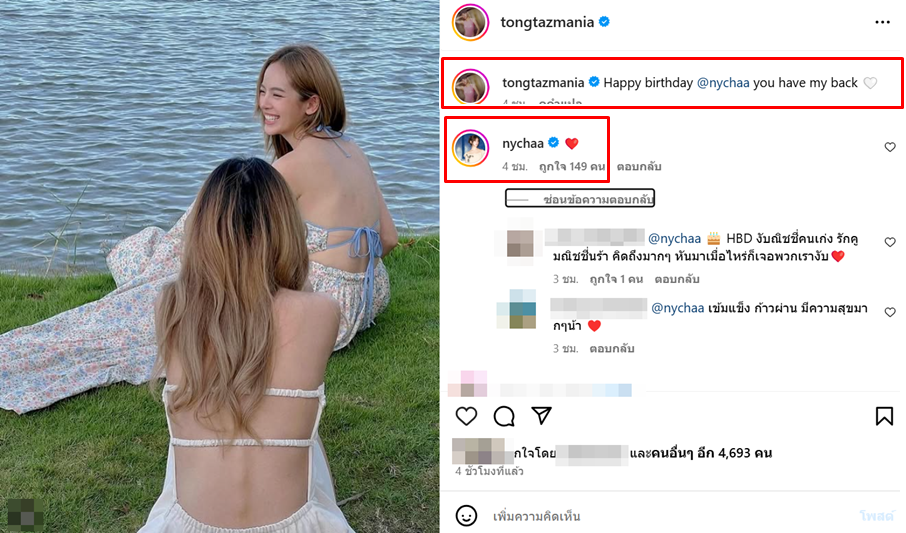Click the nychaa username in comment

pyautogui.click(x=522, y=143)
